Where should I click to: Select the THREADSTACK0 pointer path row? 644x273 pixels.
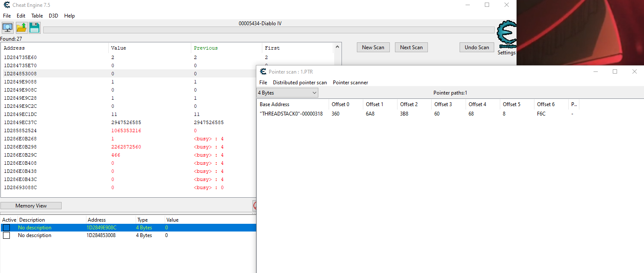[291, 114]
